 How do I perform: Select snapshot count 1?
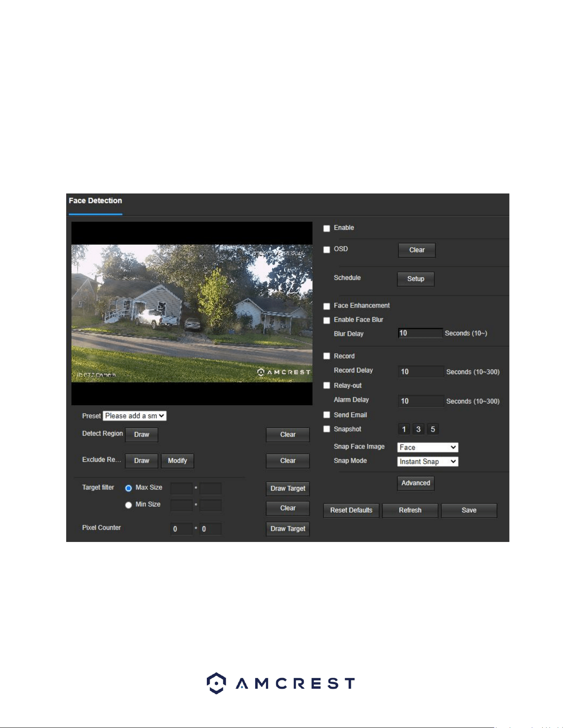(x=404, y=429)
